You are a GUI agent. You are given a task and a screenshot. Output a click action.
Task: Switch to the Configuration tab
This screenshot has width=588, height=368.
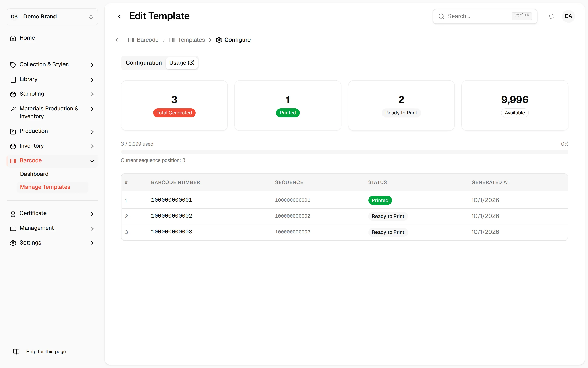[144, 63]
